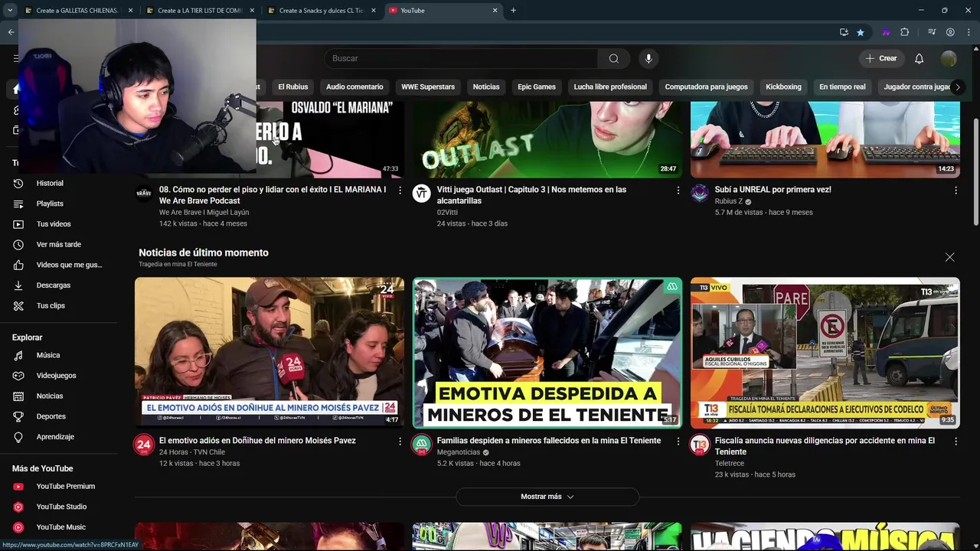Open browser tab search dropdown
Viewport: 980px width, 551px height.
(x=10, y=11)
